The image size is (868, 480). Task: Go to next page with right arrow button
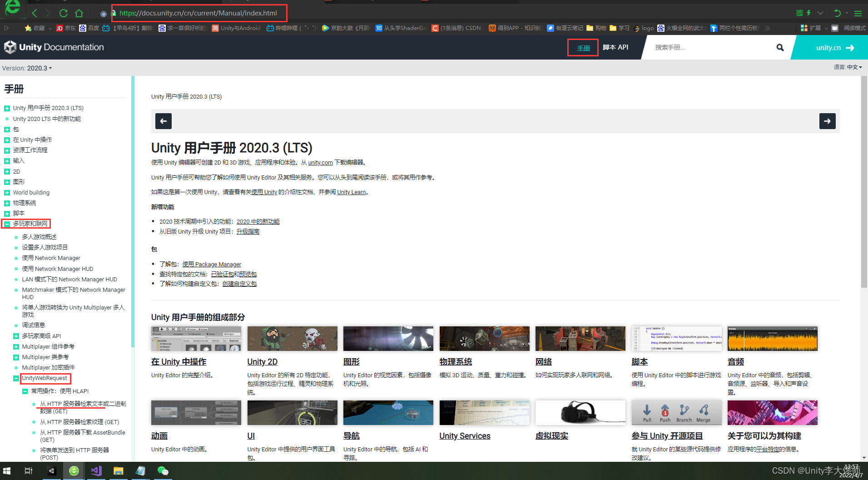click(827, 121)
